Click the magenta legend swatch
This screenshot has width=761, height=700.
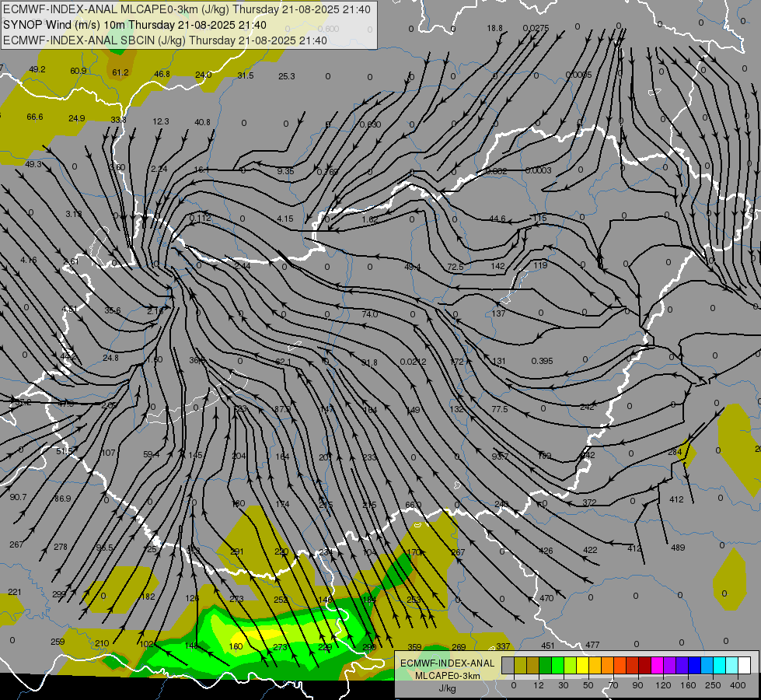(658, 666)
